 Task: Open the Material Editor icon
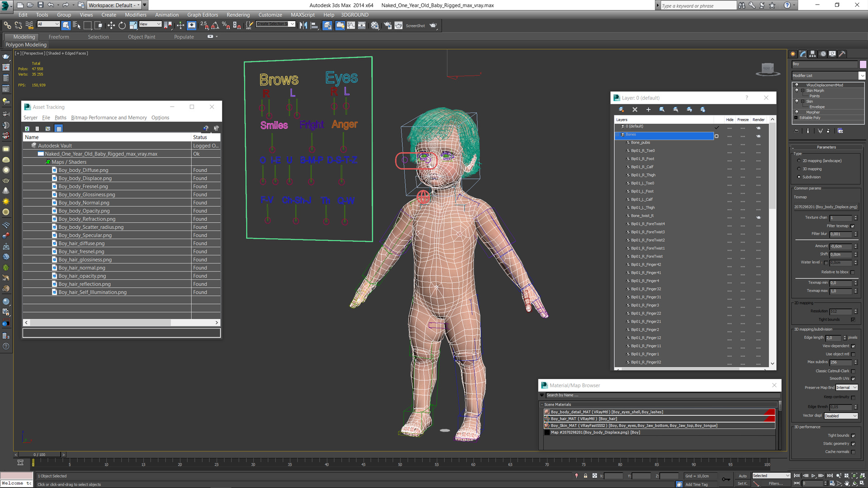[x=375, y=25]
